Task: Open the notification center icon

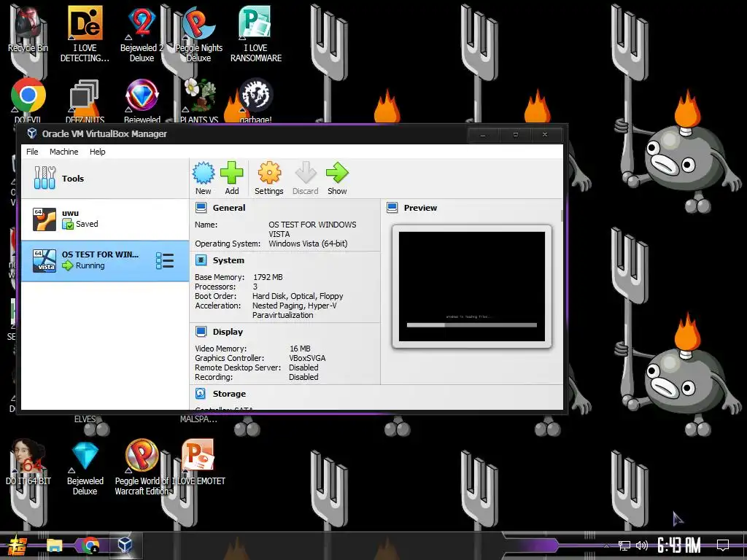Action: (x=723, y=545)
